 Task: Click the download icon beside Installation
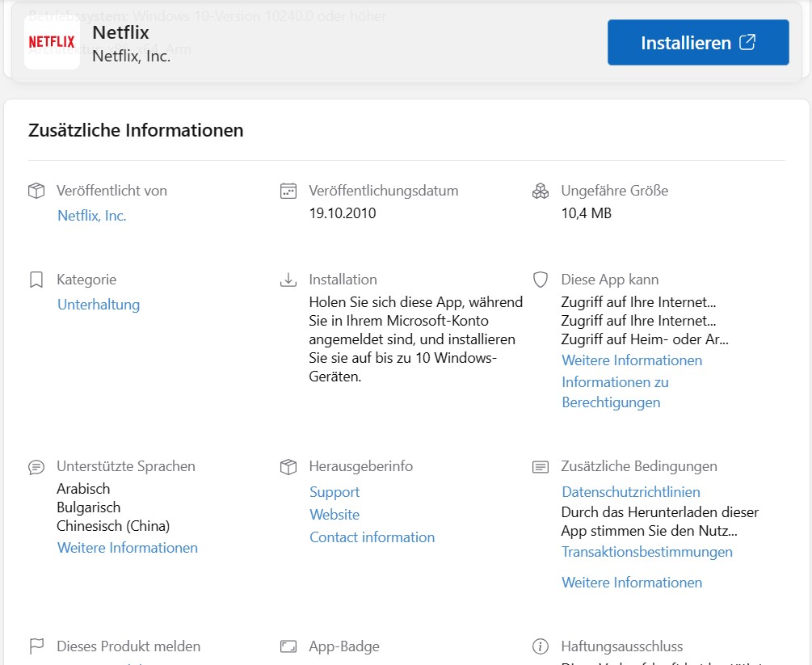click(288, 280)
